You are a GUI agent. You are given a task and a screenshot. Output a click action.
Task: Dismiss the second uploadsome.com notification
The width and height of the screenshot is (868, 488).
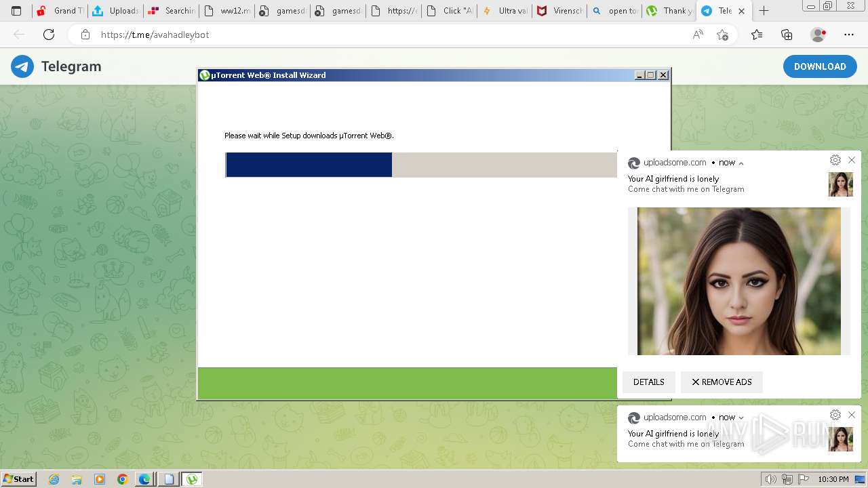[852, 415]
